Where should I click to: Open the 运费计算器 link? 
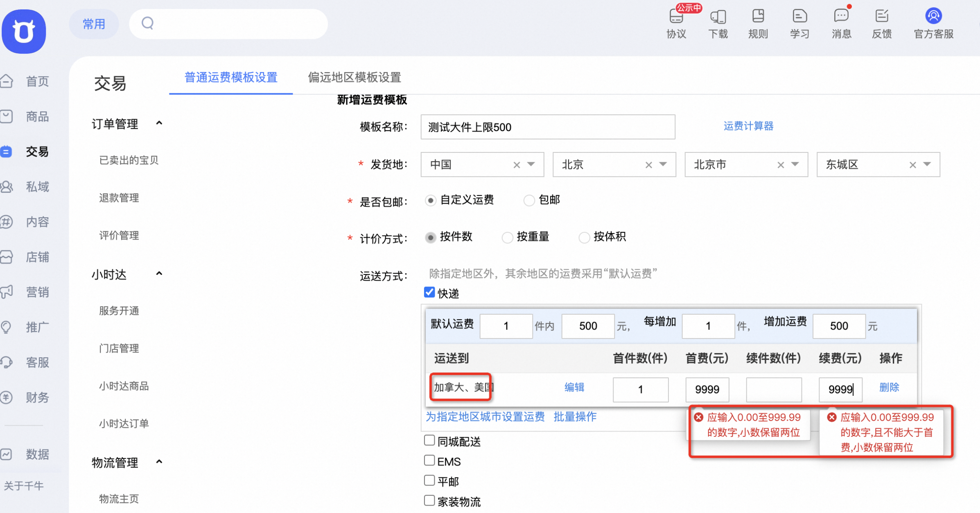click(x=748, y=126)
